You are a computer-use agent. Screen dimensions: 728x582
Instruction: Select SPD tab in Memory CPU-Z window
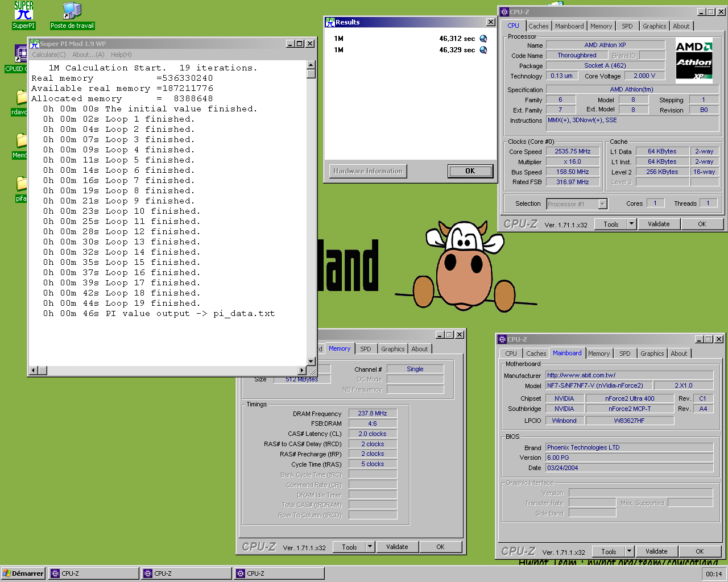[x=366, y=349]
